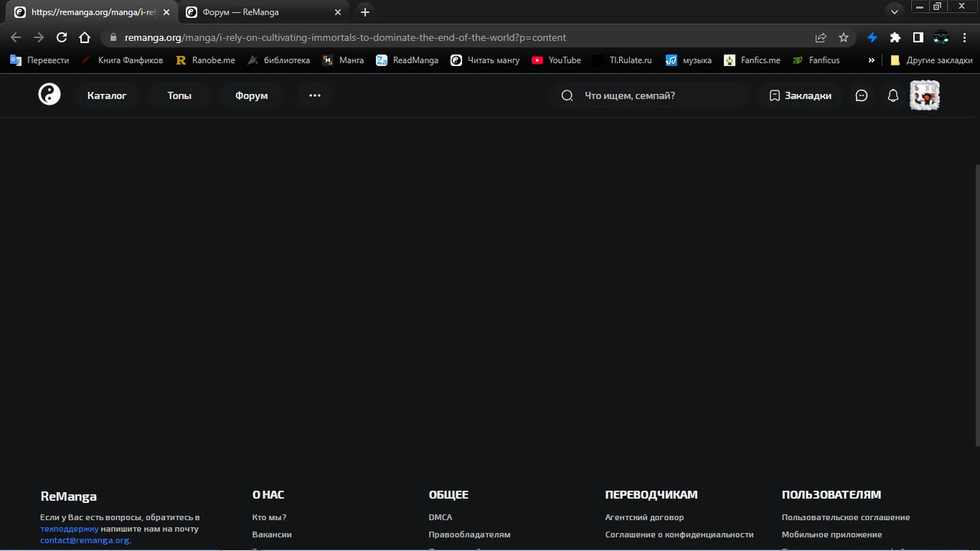Open the ReManga yin-yang logo home
Viewport: 980px width, 551px height.
49,95
